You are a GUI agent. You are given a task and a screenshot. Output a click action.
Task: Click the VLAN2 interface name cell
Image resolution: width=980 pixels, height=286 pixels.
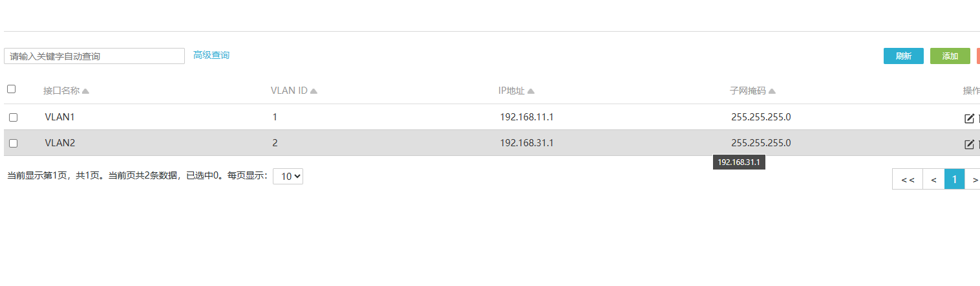[60, 143]
